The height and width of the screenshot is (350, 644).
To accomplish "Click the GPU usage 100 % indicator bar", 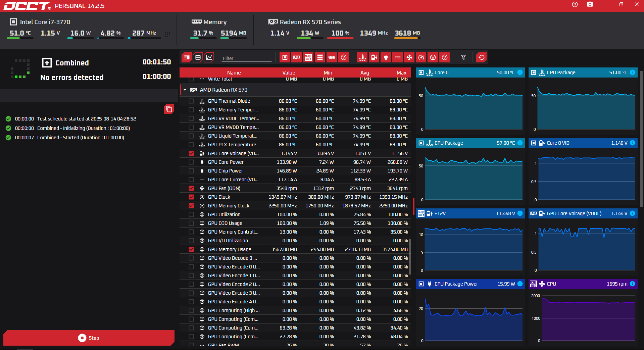I will click(x=340, y=38).
